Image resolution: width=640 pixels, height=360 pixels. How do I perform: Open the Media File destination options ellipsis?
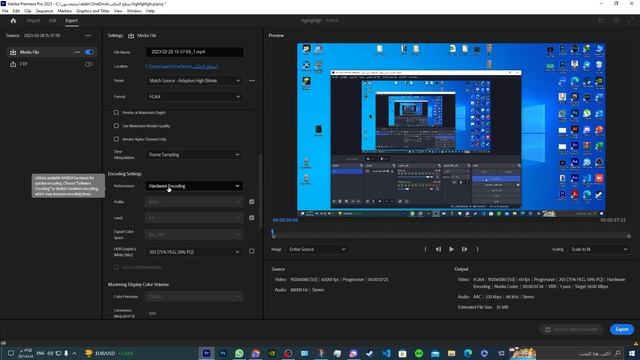click(77, 52)
